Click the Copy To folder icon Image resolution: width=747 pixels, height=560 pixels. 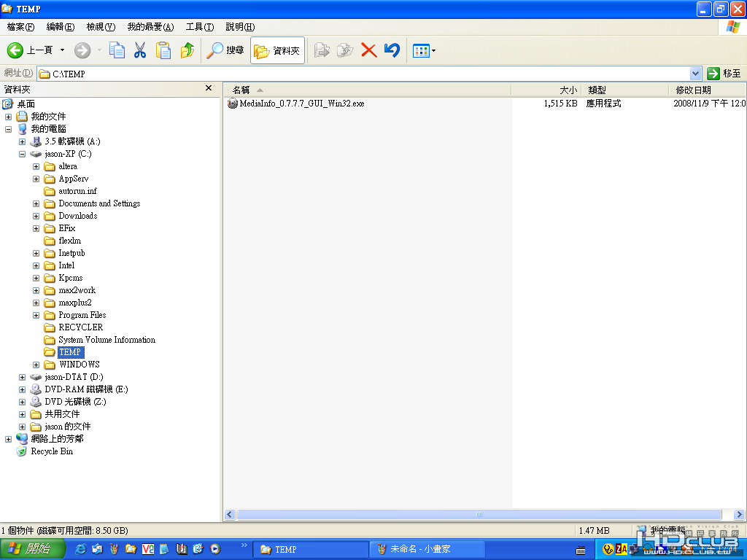coord(345,50)
